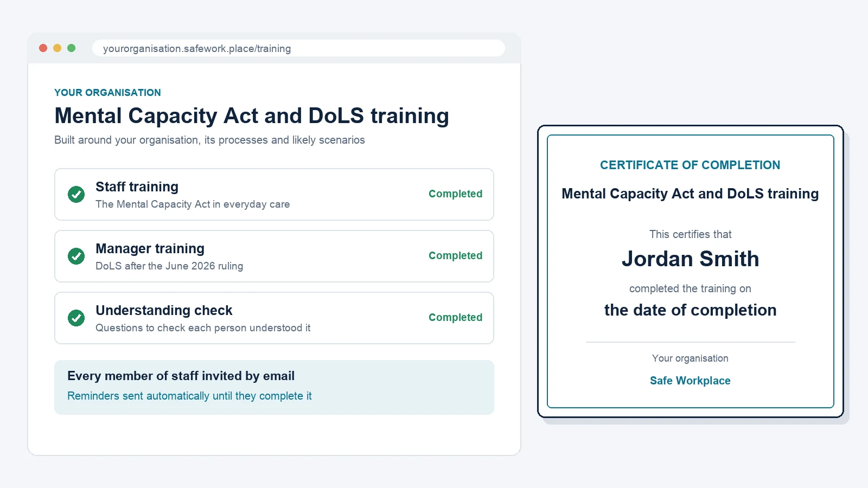Click Completed status for Understanding check
Image resolution: width=868 pixels, height=488 pixels.
[x=455, y=318]
